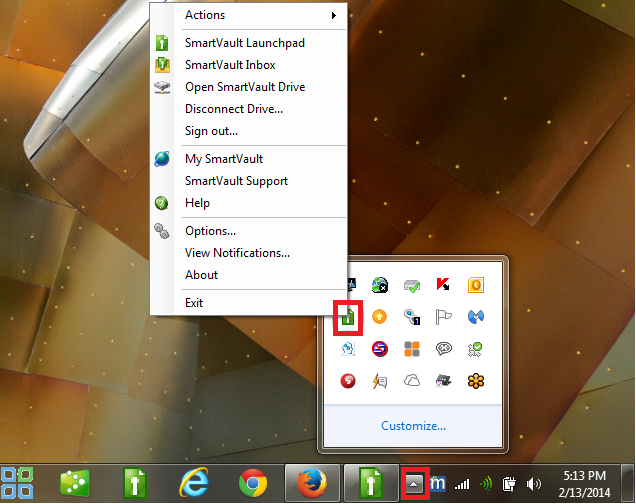
Task: Click the Show desktop strip
Action: pyautogui.click(x=627, y=483)
